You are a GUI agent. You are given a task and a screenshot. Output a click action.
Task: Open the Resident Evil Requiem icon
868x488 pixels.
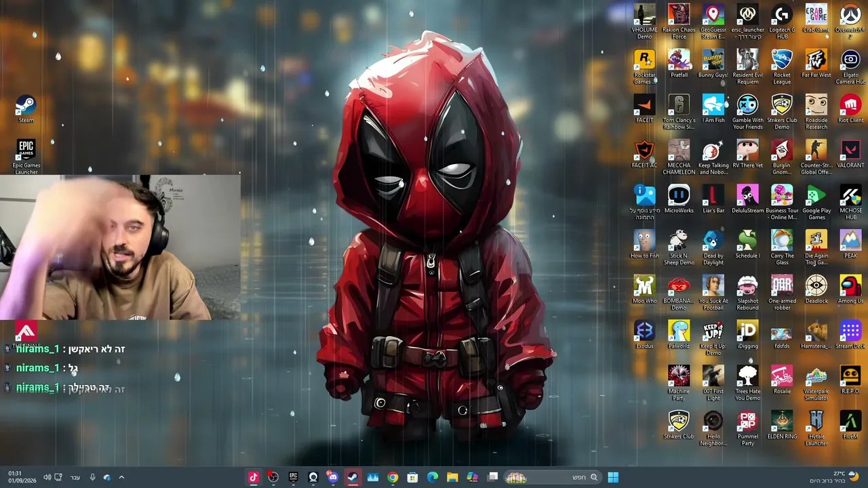pos(747,67)
